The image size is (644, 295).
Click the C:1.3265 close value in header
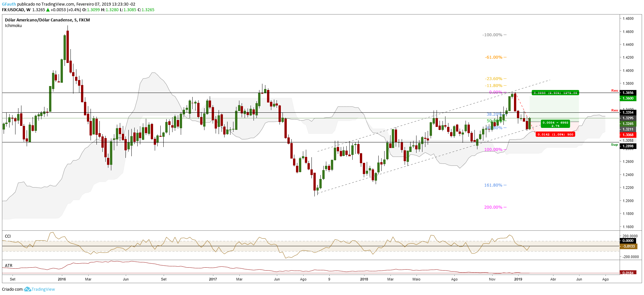[146, 10]
